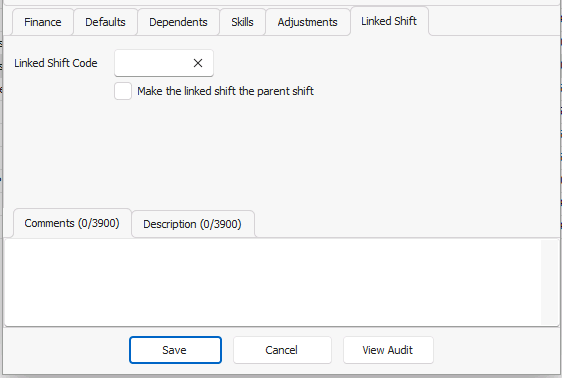Show the Adjustments tab
The height and width of the screenshot is (378, 562).
coord(308,22)
